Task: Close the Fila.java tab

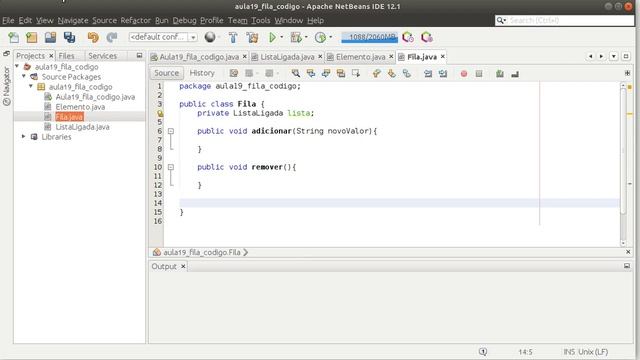Action: click(442, 56)
